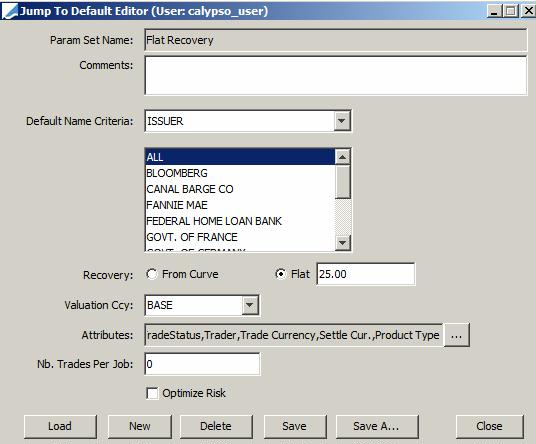Click the Flat recovery value field

click(x=365, y=274)
